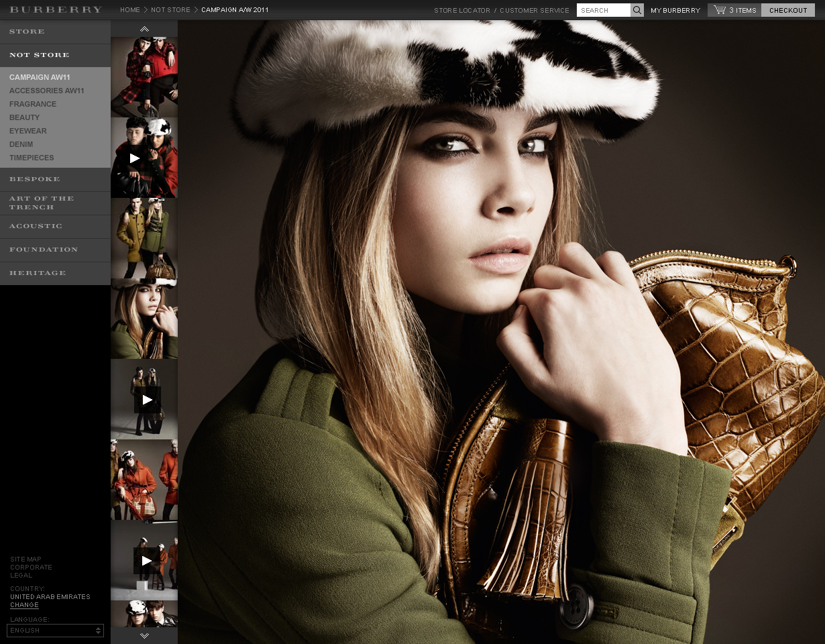Open the English language dropdown
The height and width of the screenshot is (644, 825).
55,631
